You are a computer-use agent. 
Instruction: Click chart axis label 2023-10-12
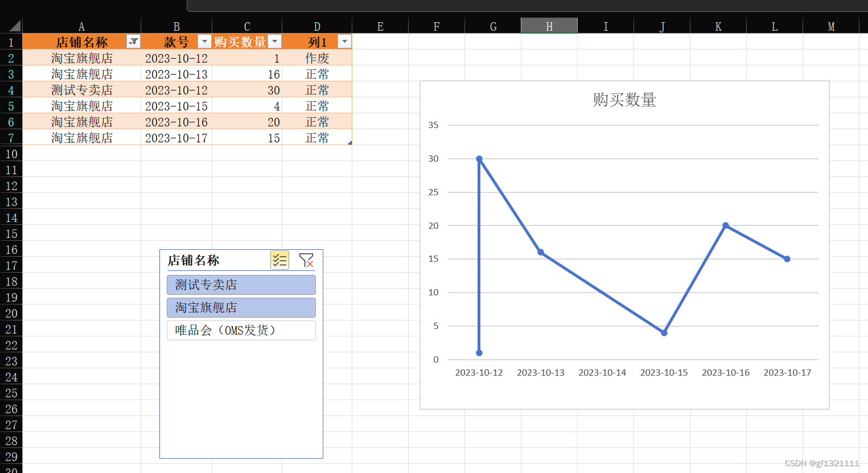click(479, 372)
